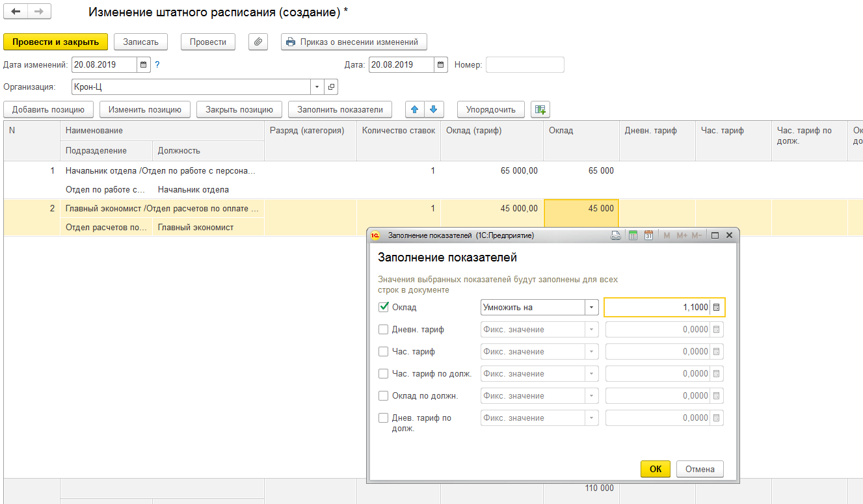
Task: Click the paperclip attached files icon
Action: (258, 42)
